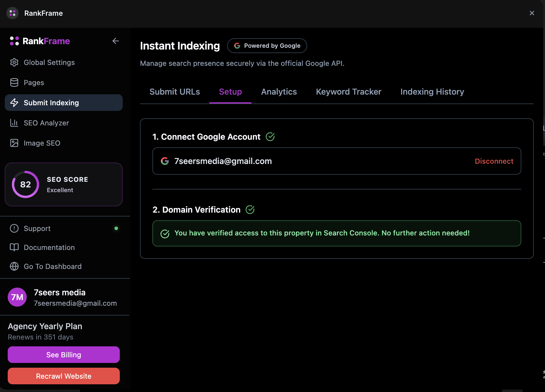545x392 pixels.
Task: Click the Submit Indexing lightning icon
Action: (x=14, y=103)
